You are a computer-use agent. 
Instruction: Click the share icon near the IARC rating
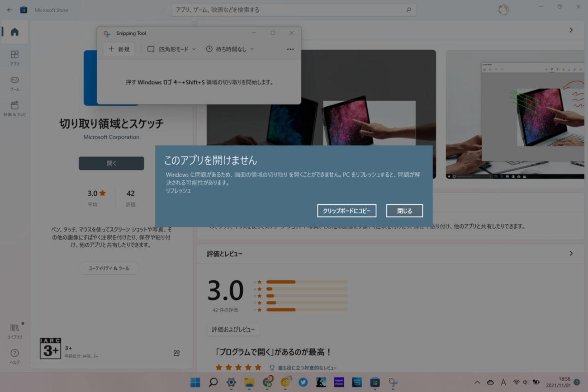[177, 353]
